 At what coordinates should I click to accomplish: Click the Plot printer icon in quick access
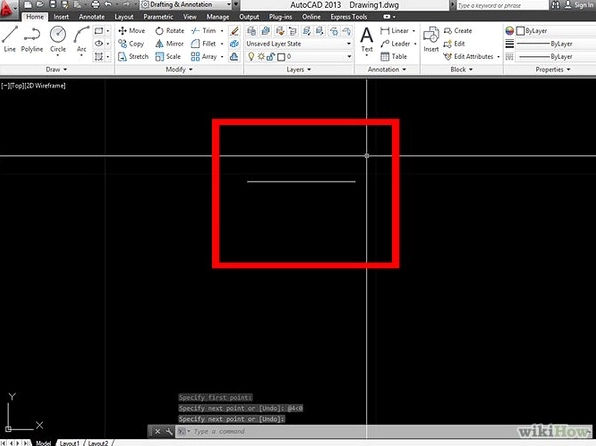tap(95, 5)
